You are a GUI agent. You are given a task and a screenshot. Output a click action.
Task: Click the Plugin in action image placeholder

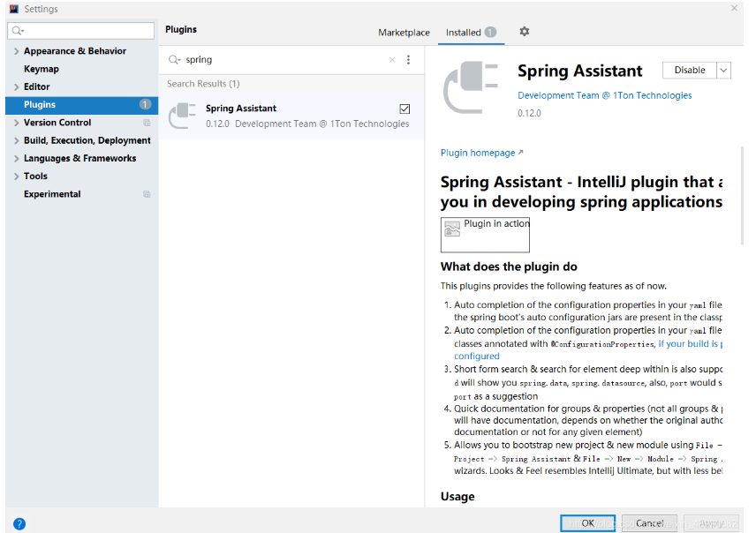(485, 235)
